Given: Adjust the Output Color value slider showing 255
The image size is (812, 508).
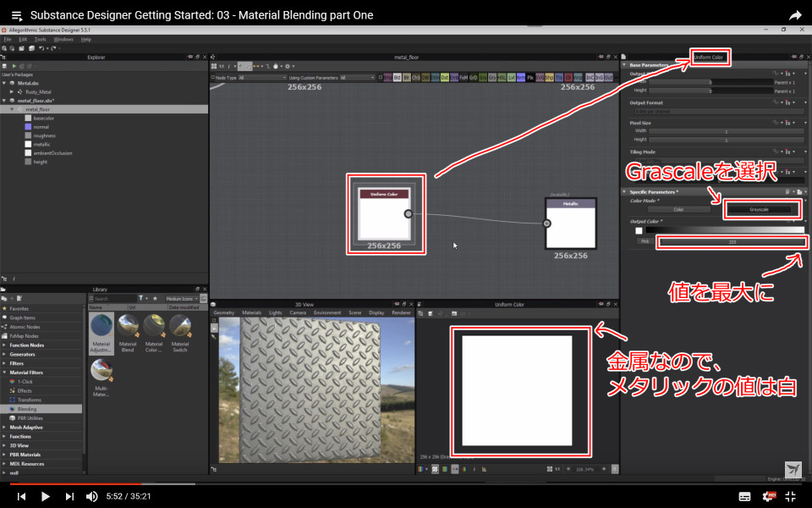Looking at the screenshot, I should (732, 241).
